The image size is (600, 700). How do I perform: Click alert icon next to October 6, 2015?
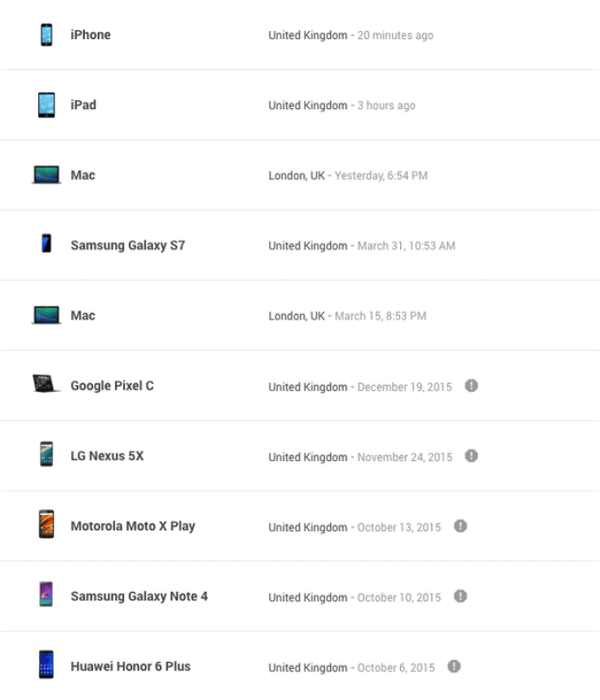pyautogui.click(x=455, y=666)
